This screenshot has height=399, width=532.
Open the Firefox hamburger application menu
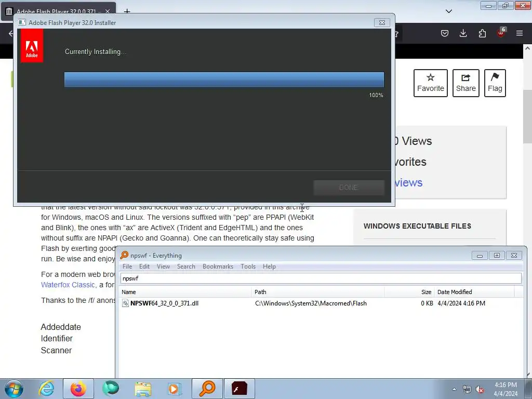coord(520,33)
